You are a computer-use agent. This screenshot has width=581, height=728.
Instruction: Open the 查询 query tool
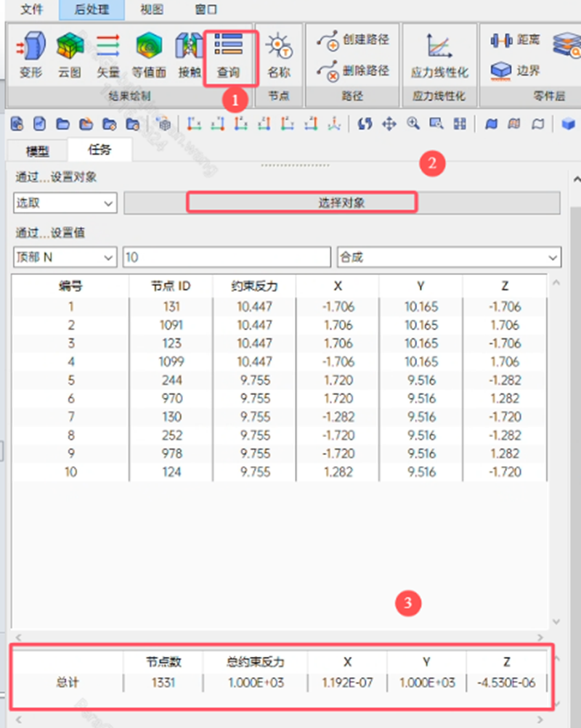point(229,54)
